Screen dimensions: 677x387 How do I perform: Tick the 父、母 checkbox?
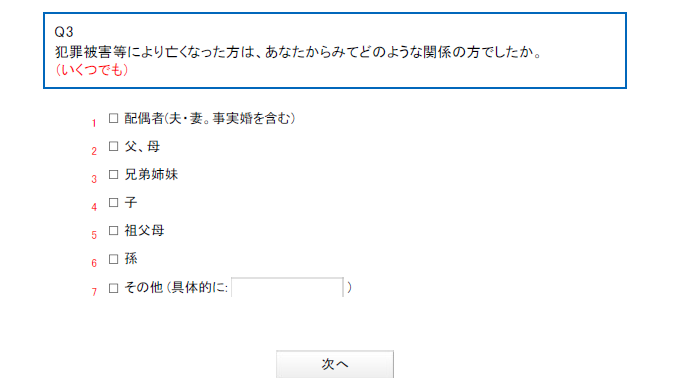click(x=114, y=146)
